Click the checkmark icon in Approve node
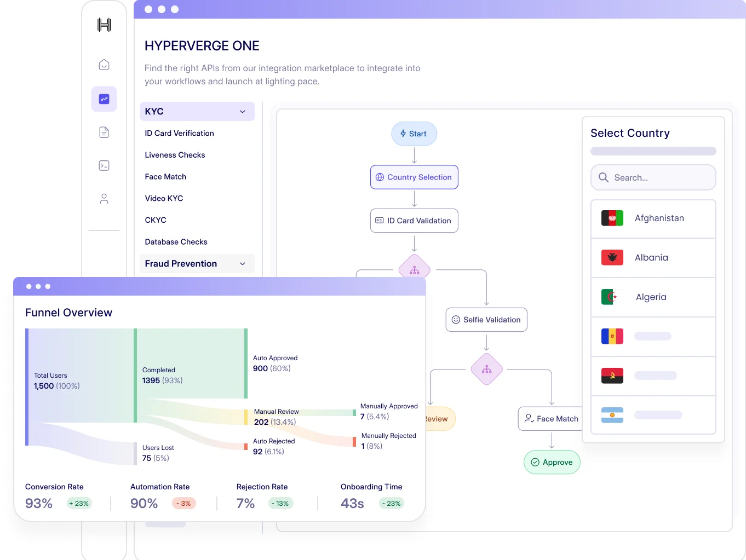Viewport: 746px width, 560px height. pyautogui.click(x=535, y=462)
